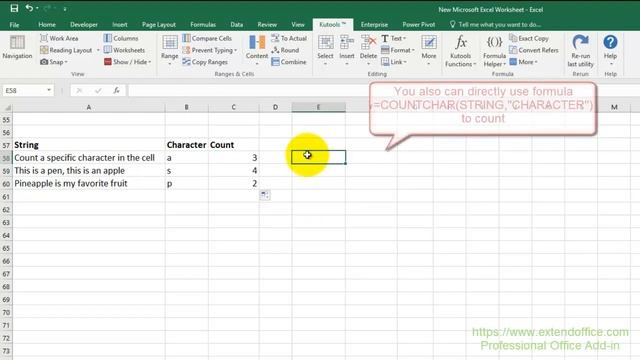Click the Tell me what you want search box
The image size is (640, 360).
pyautogui.click(x=495, y=24)
